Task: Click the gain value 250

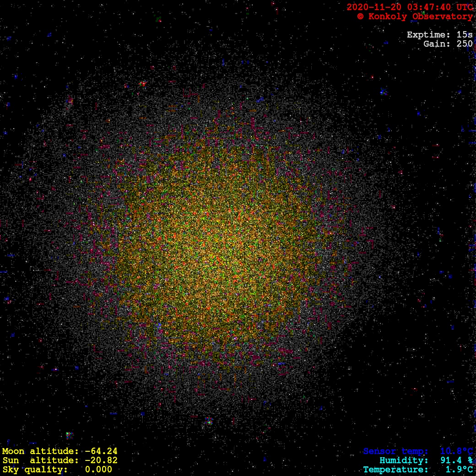Action: (465, 44)
